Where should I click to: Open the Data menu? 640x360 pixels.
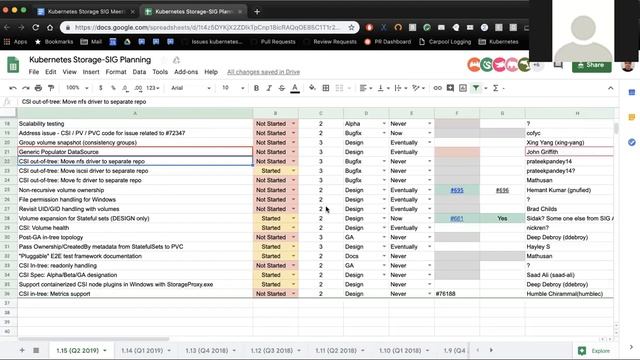pyautogui.click(x=139, y=72)
